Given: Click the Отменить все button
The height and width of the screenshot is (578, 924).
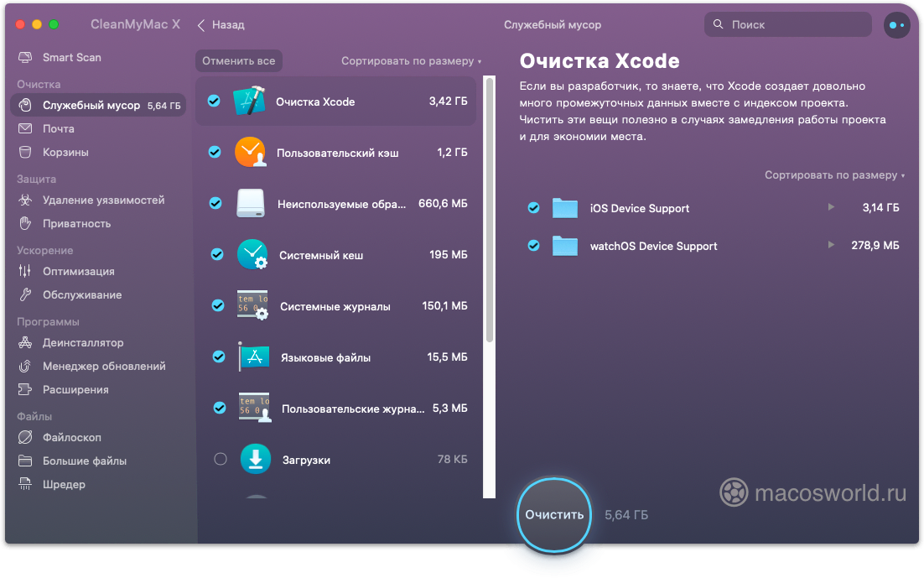Looking at the screenshot, I should [239, 61].
